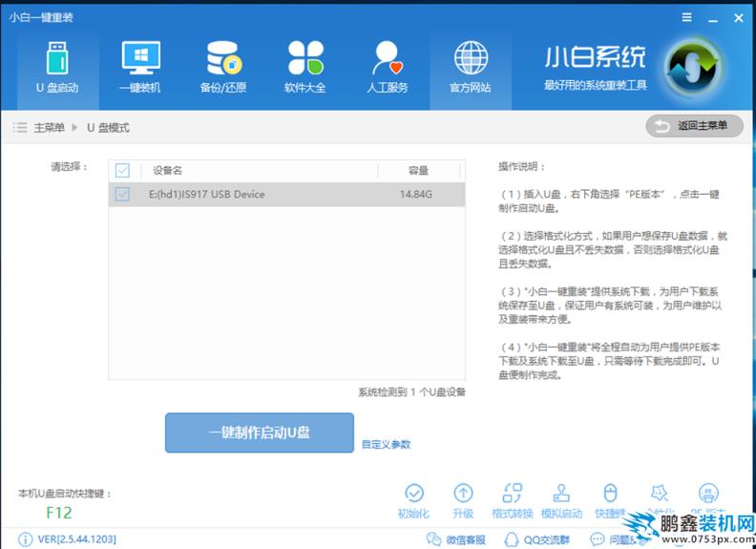756x549 pixels.
Task: Click U盘模式 in the breadcrumb
Action: coord(108,128)
